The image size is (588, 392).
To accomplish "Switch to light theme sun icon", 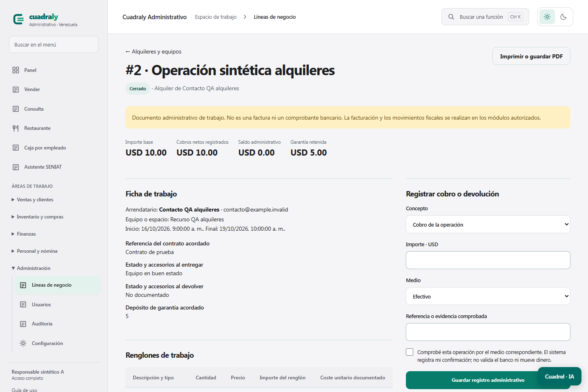I will click(x=547, y=17).
